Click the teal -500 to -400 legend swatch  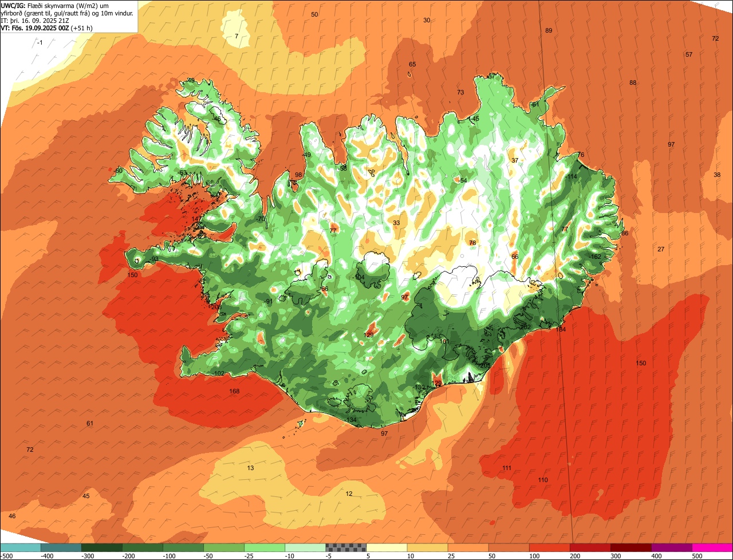(x=21, y=547)
